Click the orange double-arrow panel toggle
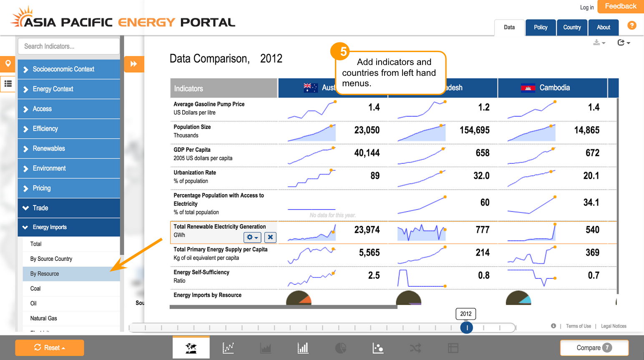 click(x=134, y=64)
